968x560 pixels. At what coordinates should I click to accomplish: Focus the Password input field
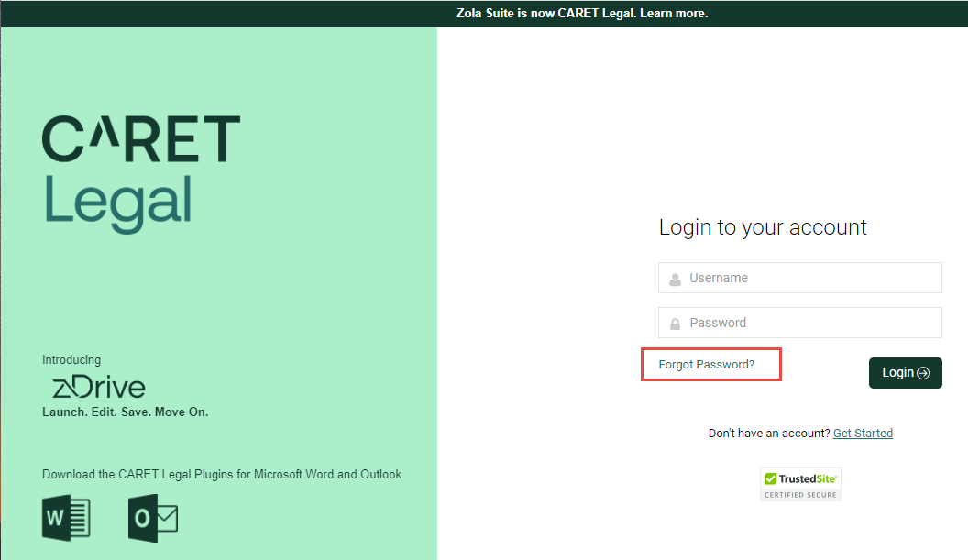tap(800, 323)
